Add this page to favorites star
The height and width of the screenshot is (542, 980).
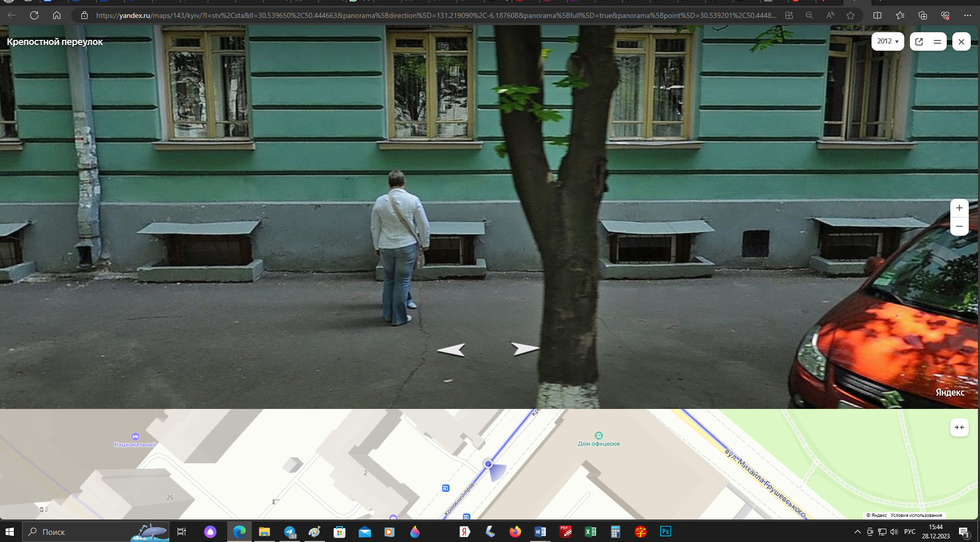(851, 15)
